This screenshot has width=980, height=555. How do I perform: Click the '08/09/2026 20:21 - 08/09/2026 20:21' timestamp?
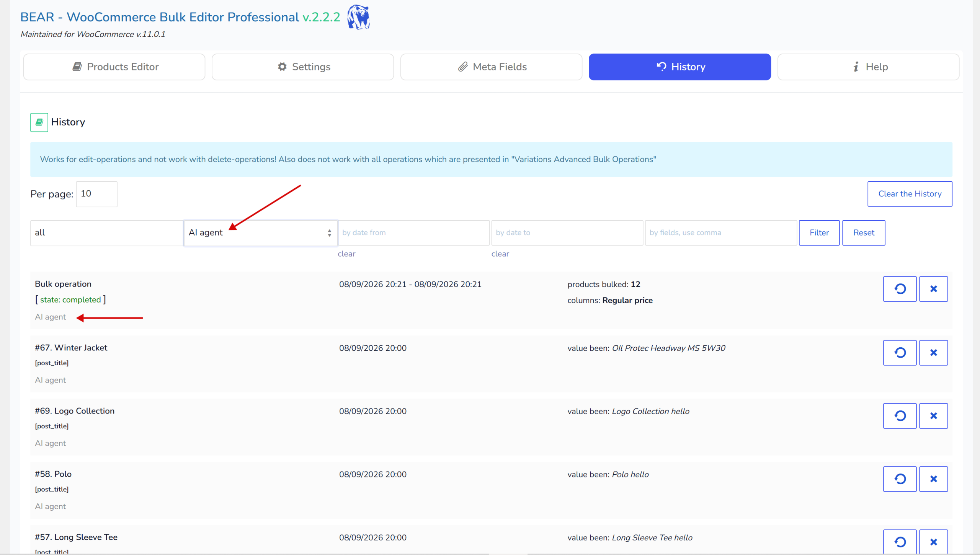point(410,284)
